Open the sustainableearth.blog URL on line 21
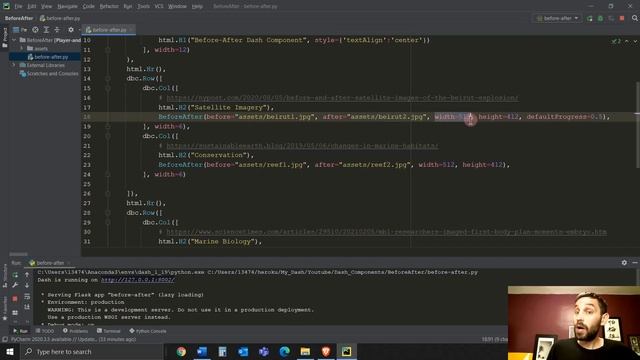Screen dimensions: 640x360 302,146
